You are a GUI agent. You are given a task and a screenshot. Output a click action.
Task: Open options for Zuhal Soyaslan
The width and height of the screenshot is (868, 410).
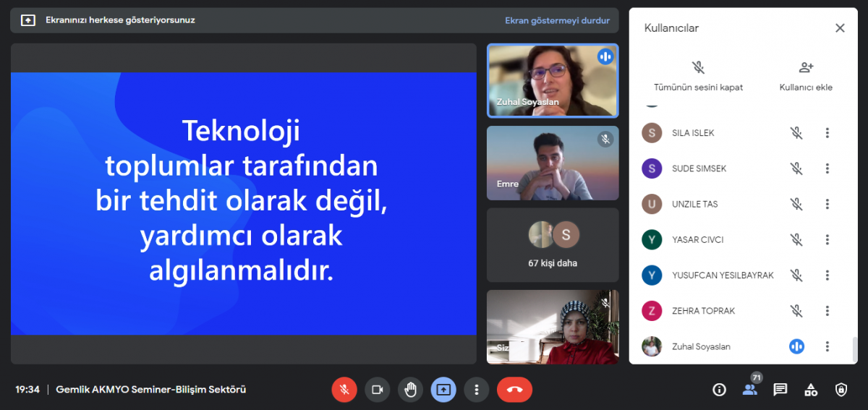tap(827, 346)
